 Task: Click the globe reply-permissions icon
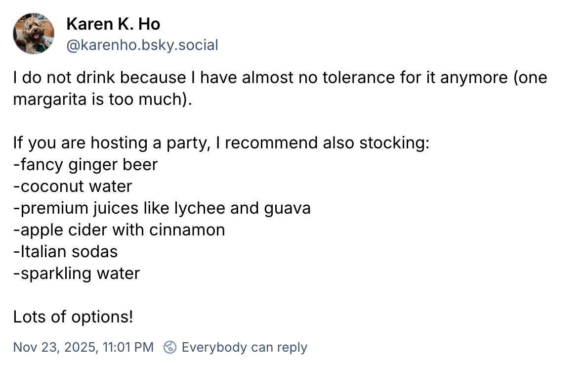pyautogui.click(x=170, y=347)
